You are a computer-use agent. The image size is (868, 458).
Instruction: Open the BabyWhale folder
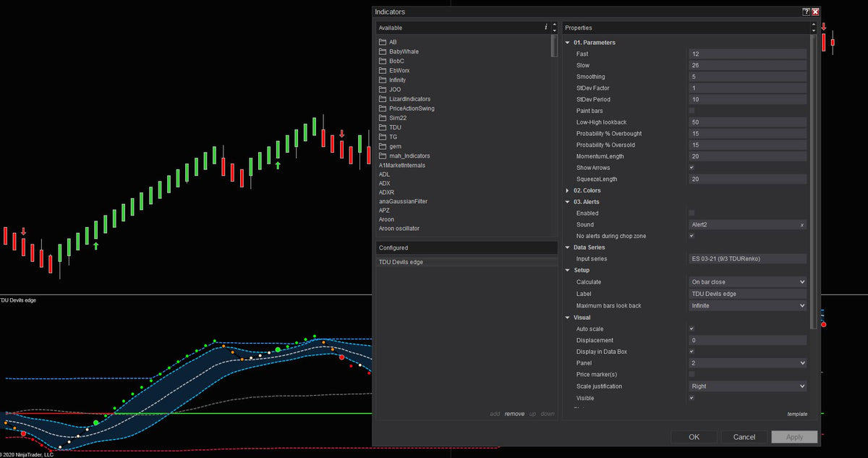[402, 51]
